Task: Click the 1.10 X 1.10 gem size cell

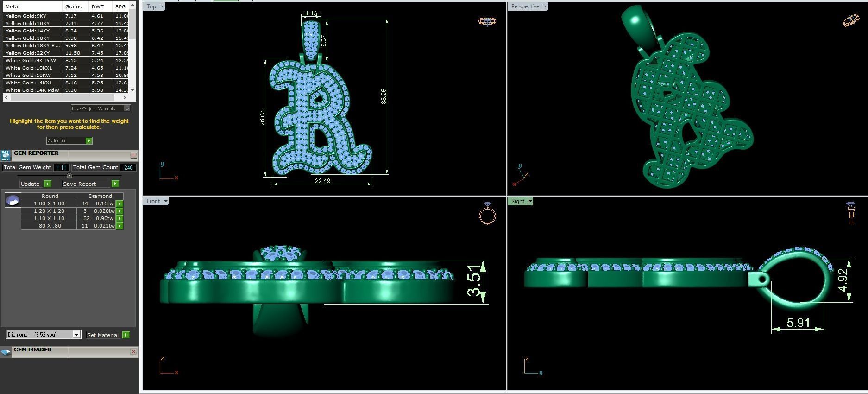Action: [49, 218]
